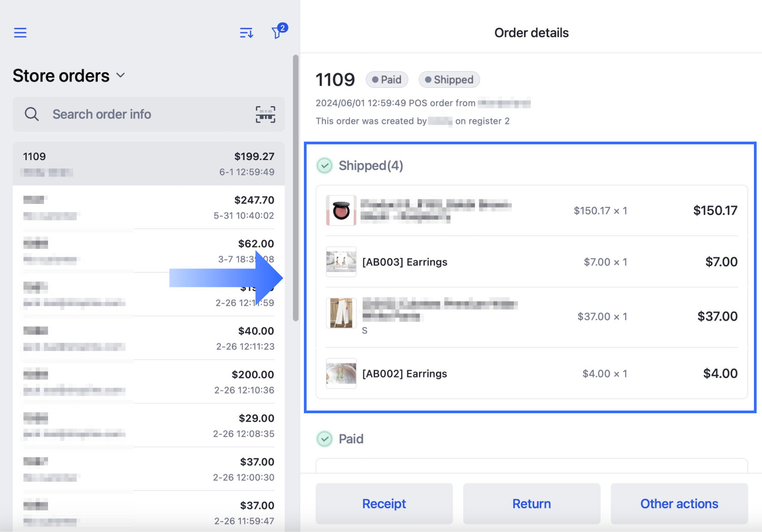Screen dimensions: 762x532
Task: Click the magnifier search icon
Action: point(31,114)
